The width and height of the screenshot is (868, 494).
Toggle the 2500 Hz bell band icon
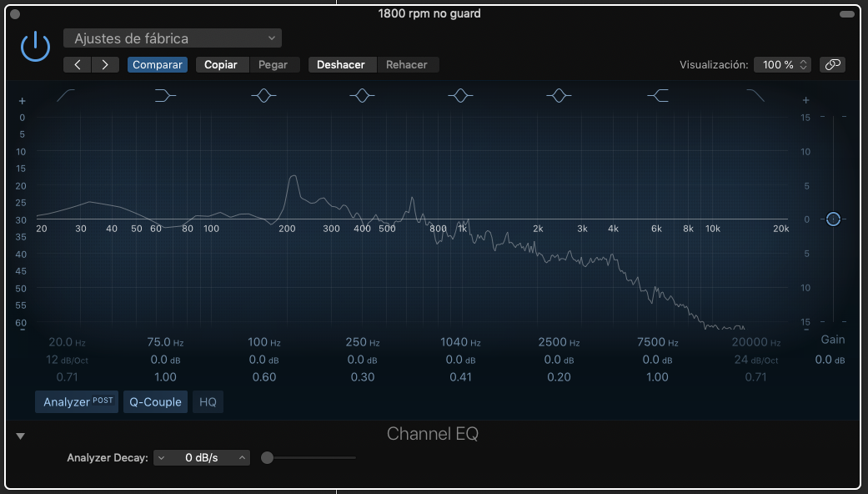pos(559,95)
